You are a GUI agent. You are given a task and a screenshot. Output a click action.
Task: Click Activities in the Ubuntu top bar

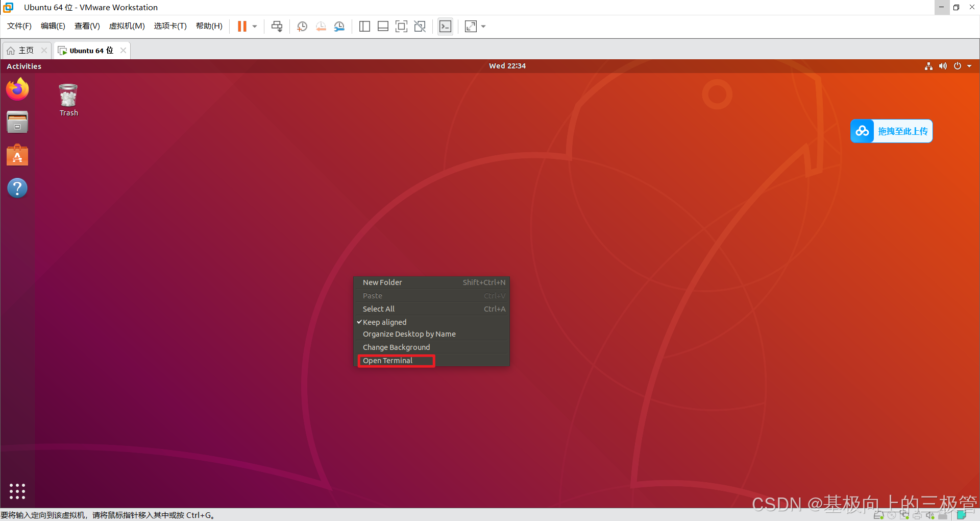click(x=24, y=66)
